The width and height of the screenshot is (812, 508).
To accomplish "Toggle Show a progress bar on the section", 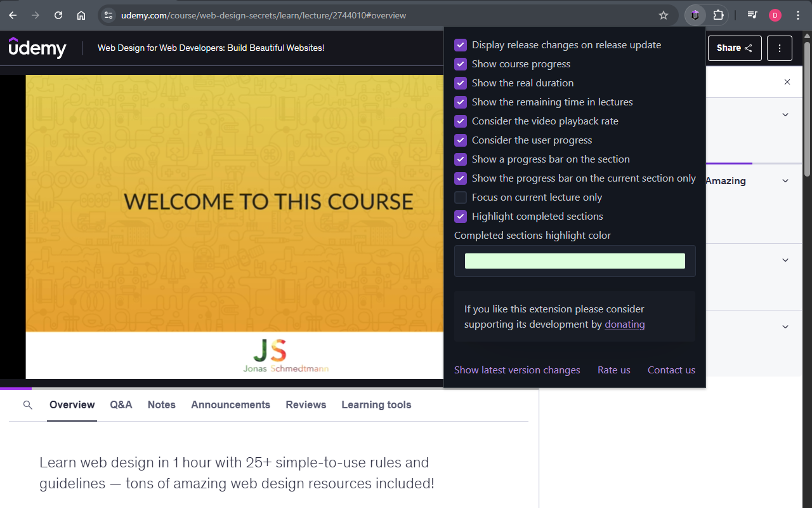I will tap(461, 159).
